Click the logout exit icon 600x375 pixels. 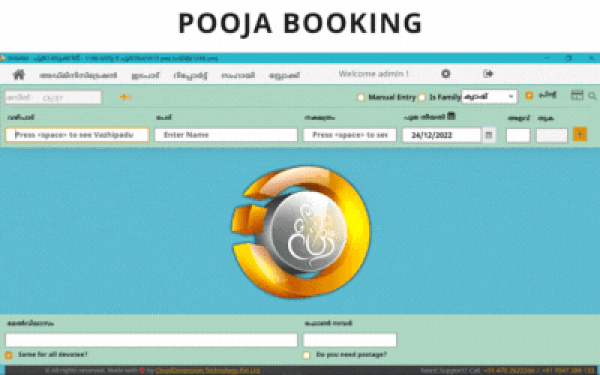coord(488,73)
